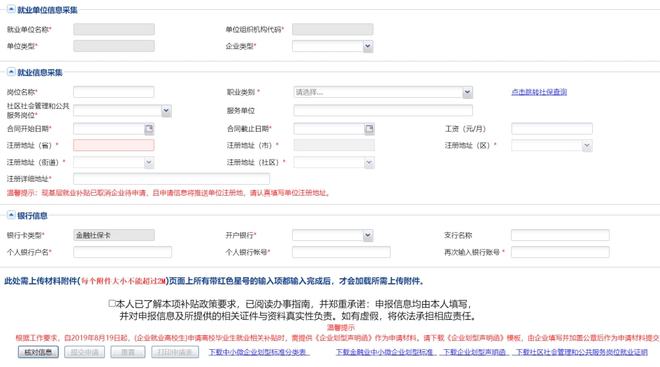Expand the 职业类别 dropdown arrow
Image resolution: width=660 pixels, height=367 pixels.
[467, 92]
